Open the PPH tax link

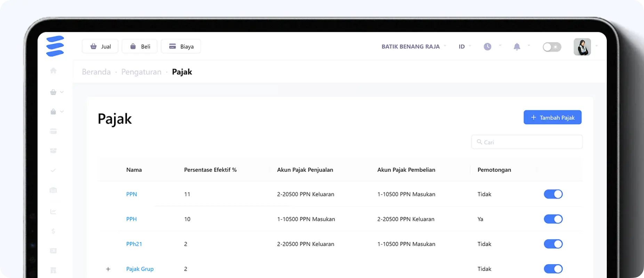[131, 219]
